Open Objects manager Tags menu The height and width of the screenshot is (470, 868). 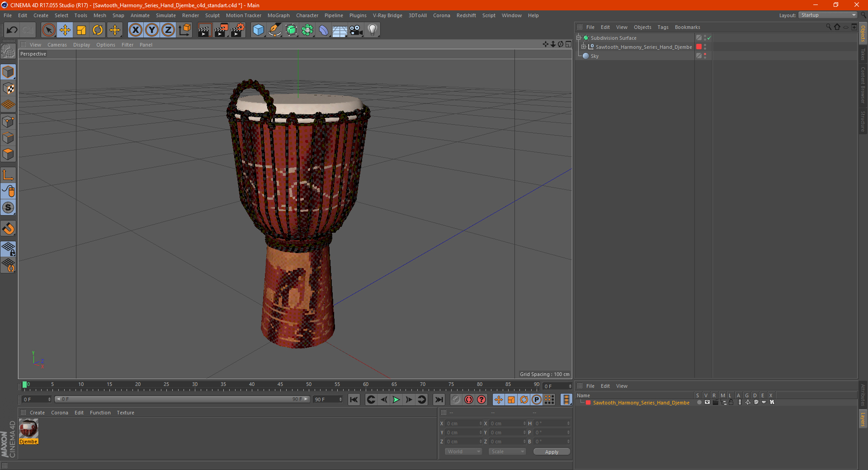pos(663,27)
